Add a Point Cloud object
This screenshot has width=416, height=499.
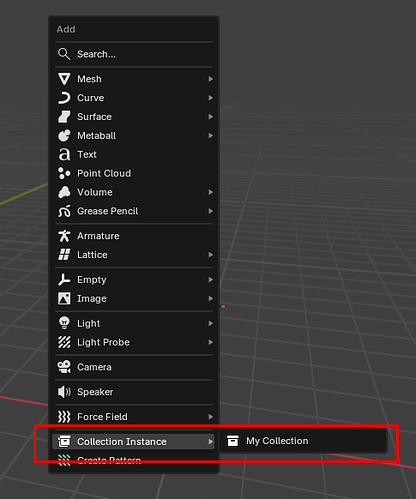[134, 174]
